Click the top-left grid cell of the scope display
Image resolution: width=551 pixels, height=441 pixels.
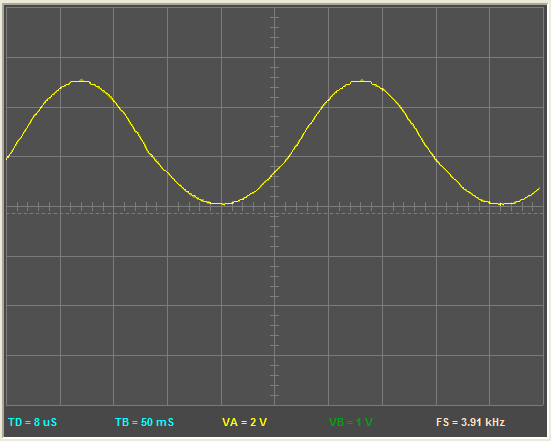(x=34, y=32)
